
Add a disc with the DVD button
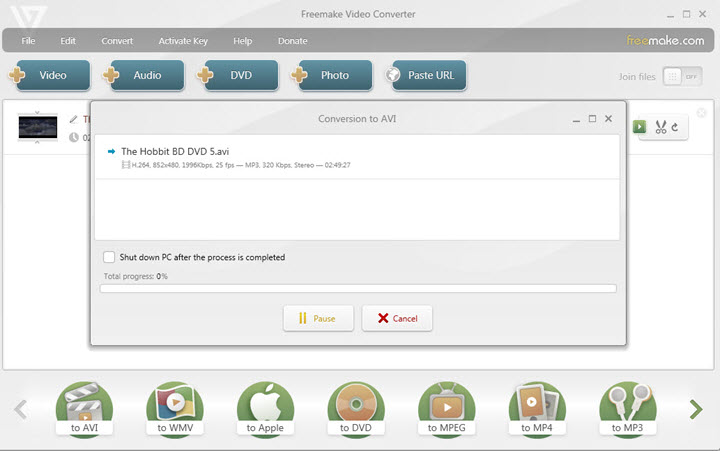(x=238, y=75)
